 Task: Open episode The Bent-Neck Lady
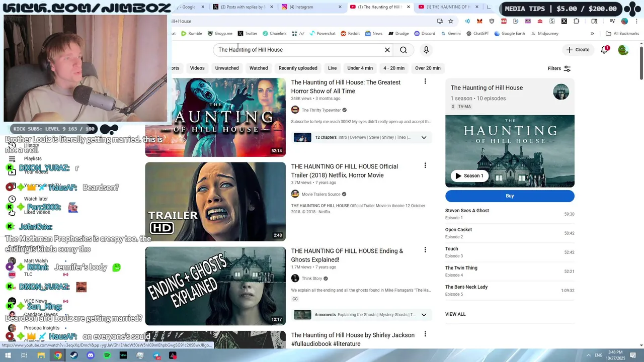point(510,291)
